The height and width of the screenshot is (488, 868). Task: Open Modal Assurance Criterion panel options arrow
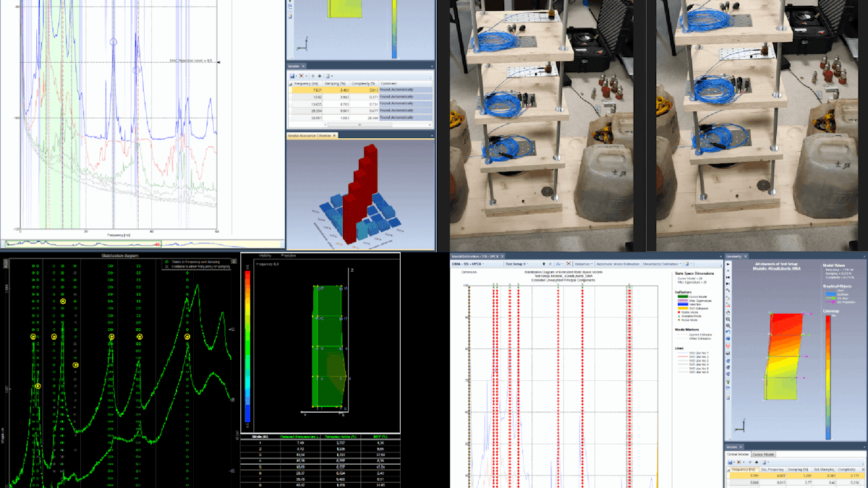click(x=432, y=136)
